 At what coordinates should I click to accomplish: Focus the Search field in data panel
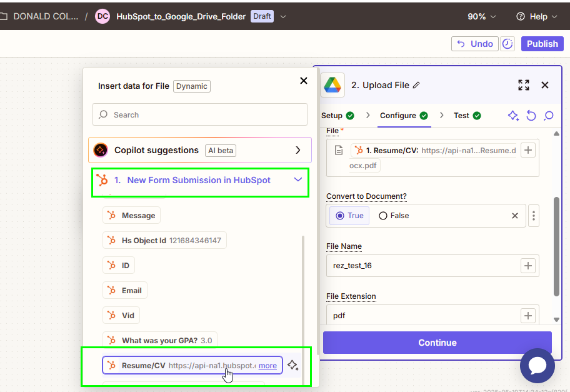(200, 114)
